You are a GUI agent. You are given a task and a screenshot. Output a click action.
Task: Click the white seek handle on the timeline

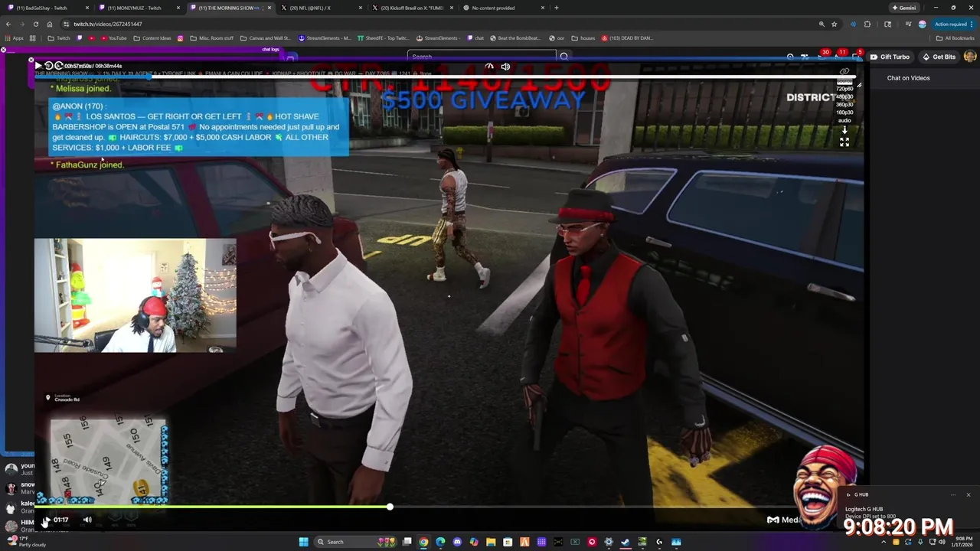390,507
